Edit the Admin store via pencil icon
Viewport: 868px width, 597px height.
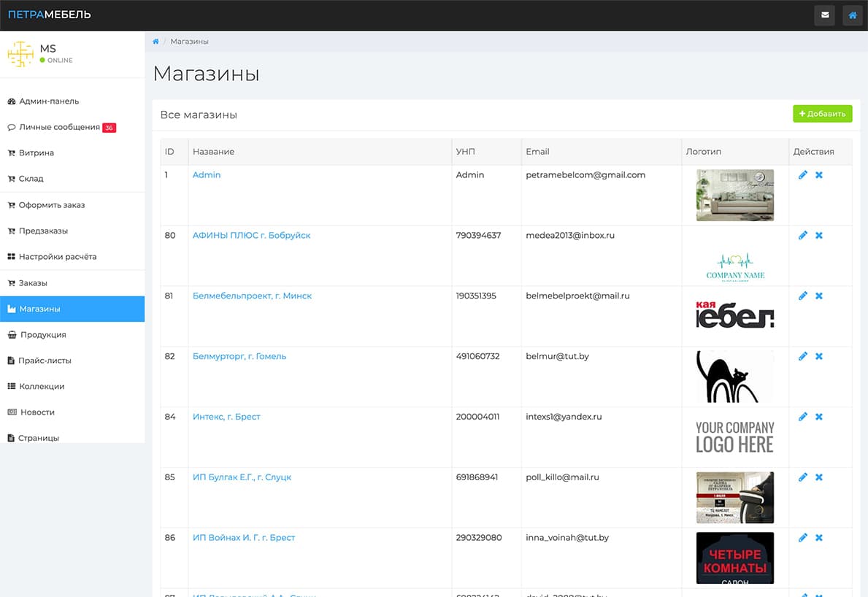(803, 174)
